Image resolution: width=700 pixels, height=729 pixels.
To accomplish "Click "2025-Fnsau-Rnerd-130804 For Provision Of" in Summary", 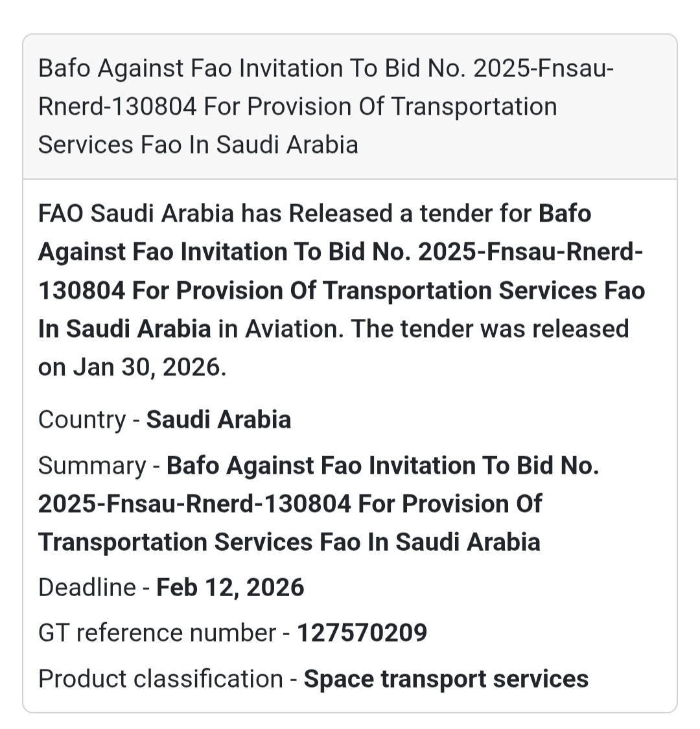I will pos(290,503).
